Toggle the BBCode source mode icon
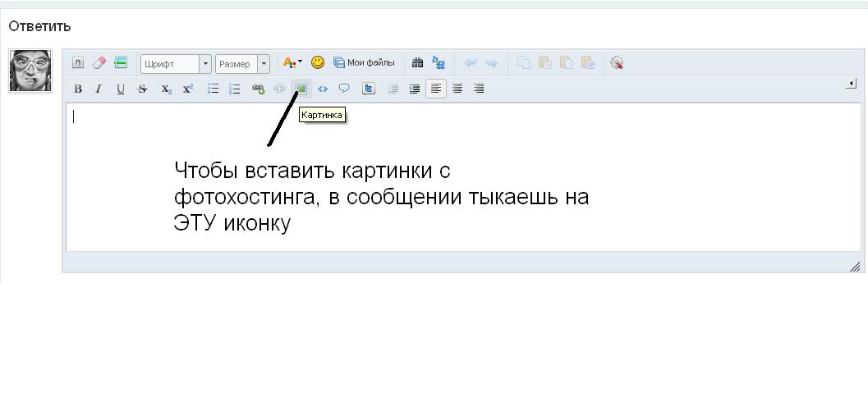868x420 pixels. tap(78, 63)
